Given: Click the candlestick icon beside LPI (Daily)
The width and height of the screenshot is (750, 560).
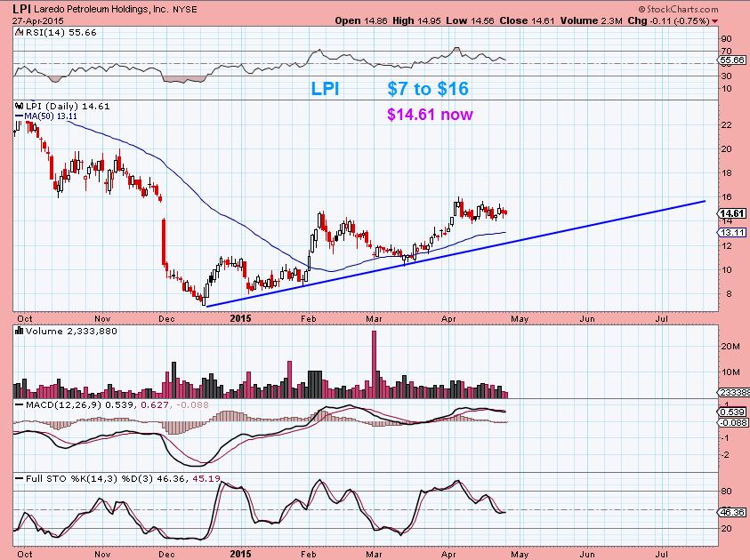Looking at the screenshot, I should tap(20, 106).
